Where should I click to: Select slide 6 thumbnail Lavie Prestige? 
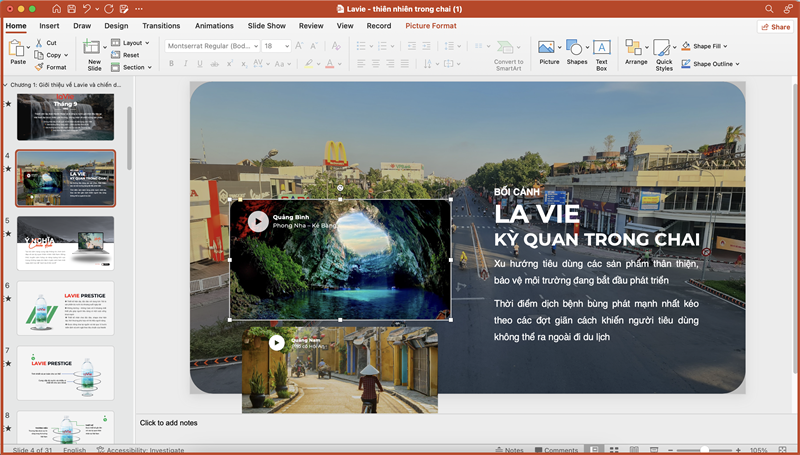pos(65,307)
